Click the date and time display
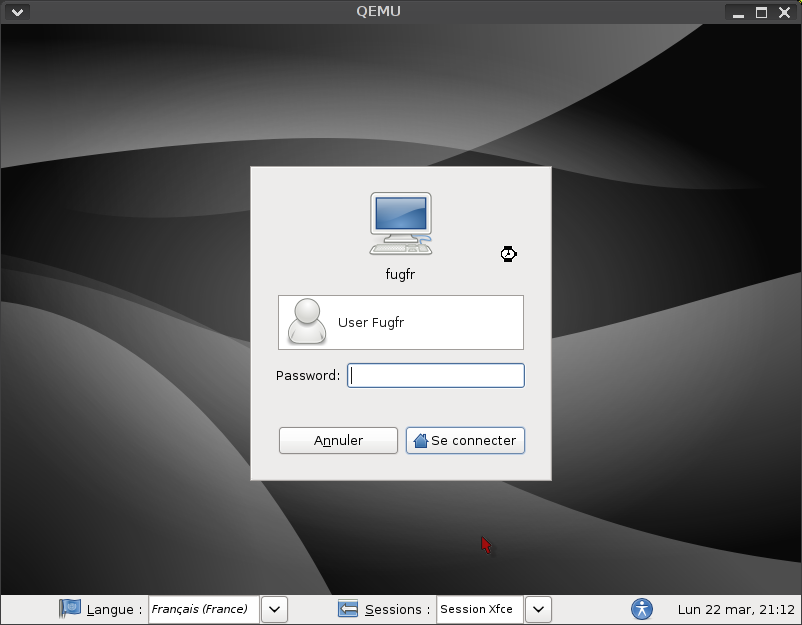The height and width of the screenshot is (625, 802). coord(736,609)
